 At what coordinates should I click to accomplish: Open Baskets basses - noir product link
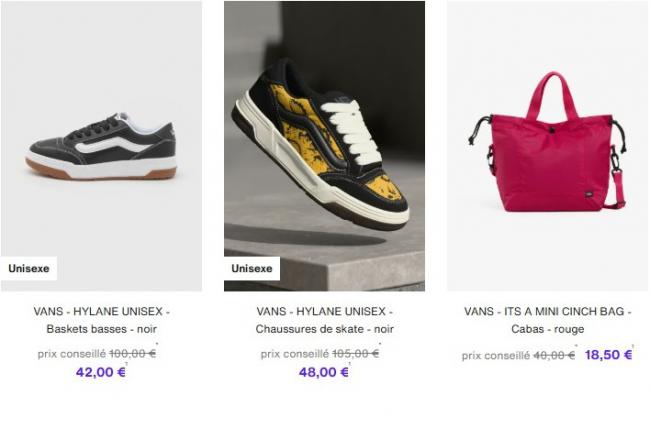click(102, 329)
